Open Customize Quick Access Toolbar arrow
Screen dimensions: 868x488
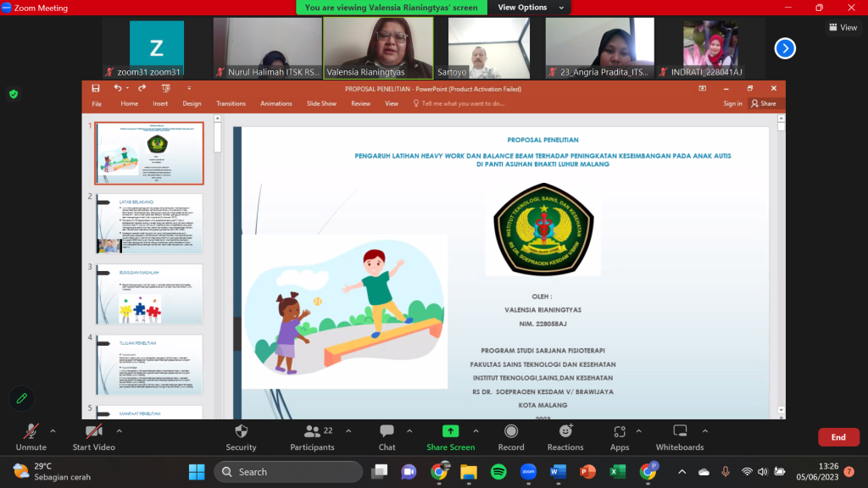tap(189, 88)
